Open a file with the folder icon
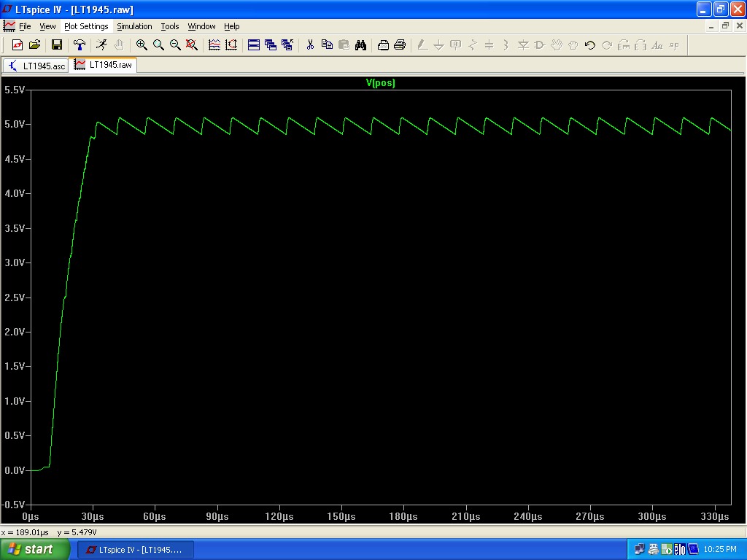The width and height of the screenshot is (747, 560). (x=34, y=44)
